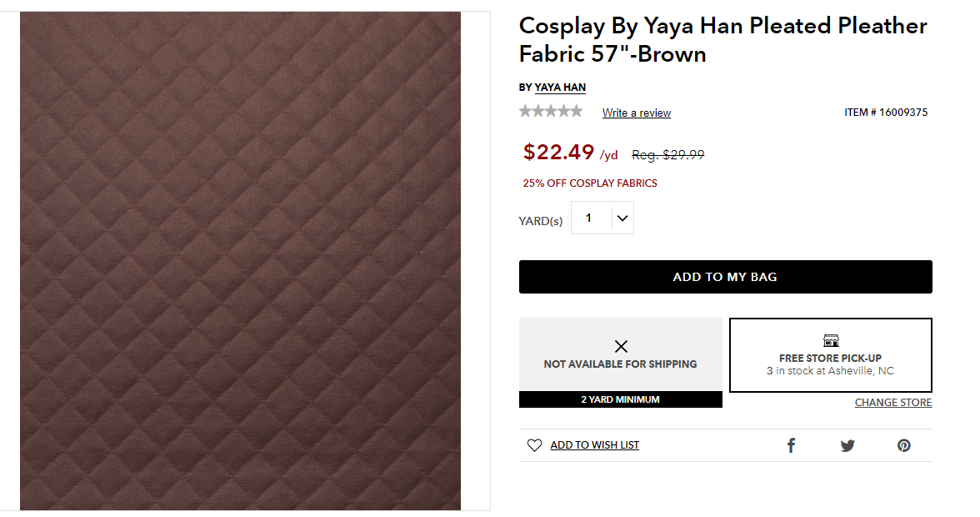Screen dimensions: 980x517
Task: Pin this fabric on Pinterest
Action: coord(904,445)
